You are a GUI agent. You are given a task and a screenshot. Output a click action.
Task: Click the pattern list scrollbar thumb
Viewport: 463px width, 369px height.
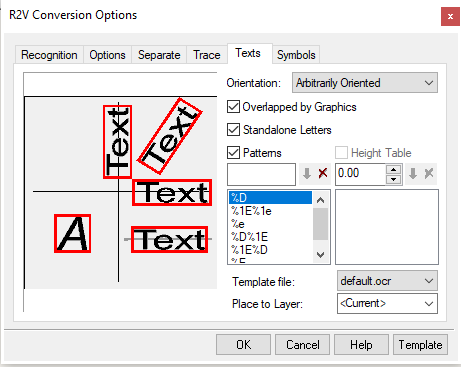coord(320,224)
